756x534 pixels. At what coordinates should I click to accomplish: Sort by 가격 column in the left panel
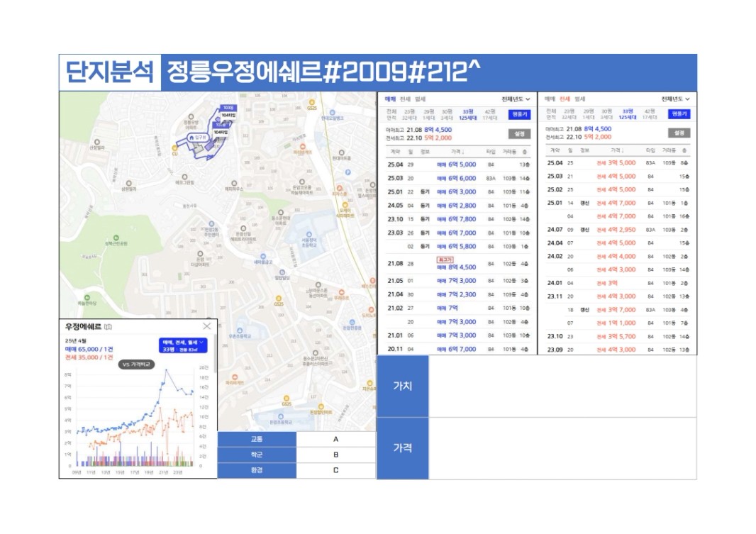tap(457, 151)
